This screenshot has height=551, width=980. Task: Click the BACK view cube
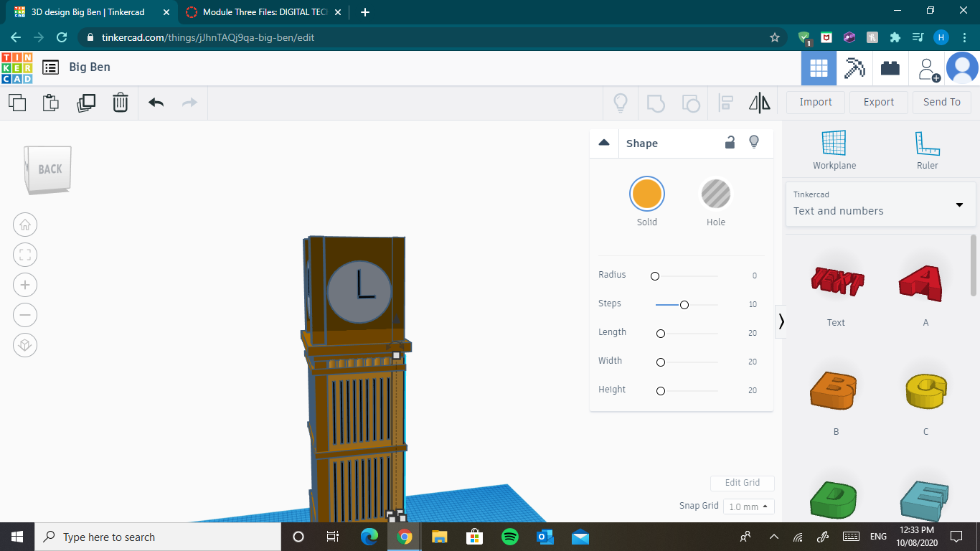49,169
